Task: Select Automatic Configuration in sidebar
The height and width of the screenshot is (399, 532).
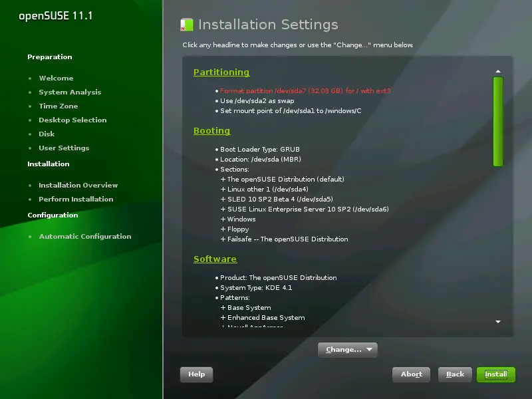Action: click(84, 237)
